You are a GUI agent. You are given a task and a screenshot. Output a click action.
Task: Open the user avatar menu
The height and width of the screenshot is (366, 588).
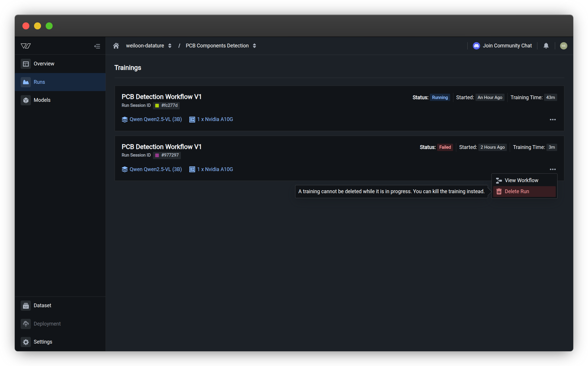(x=563, y=46)
